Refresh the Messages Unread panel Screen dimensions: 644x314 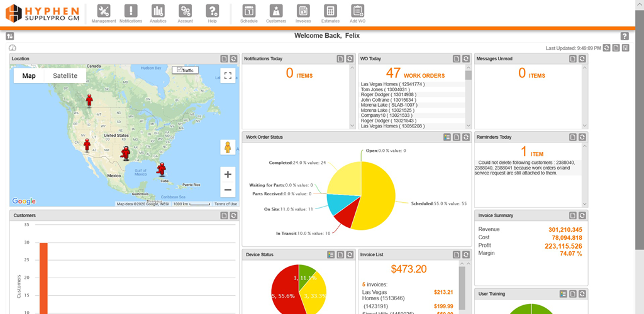click(582, 58)
